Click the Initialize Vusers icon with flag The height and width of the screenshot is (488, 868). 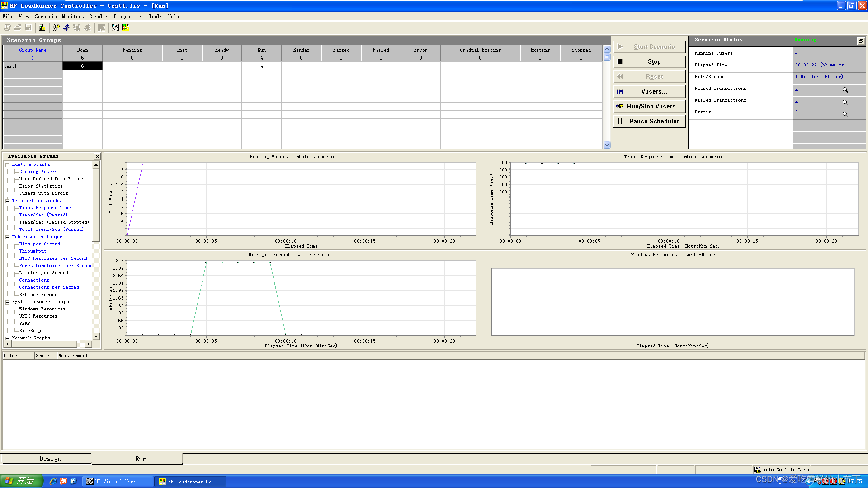tap(57, 28)
